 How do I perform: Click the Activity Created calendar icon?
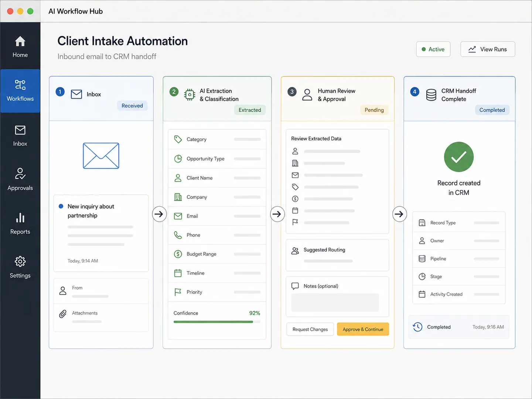point(422,294)
